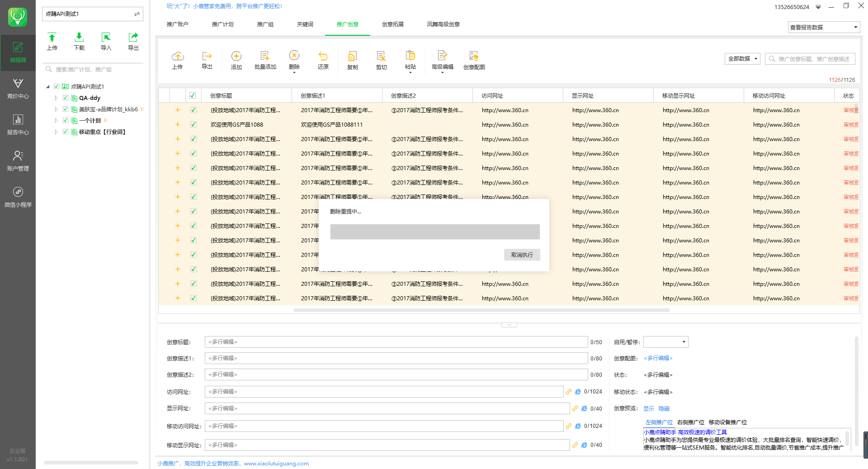
Task: Open 账户管理 account management
Action: (18, 161)
